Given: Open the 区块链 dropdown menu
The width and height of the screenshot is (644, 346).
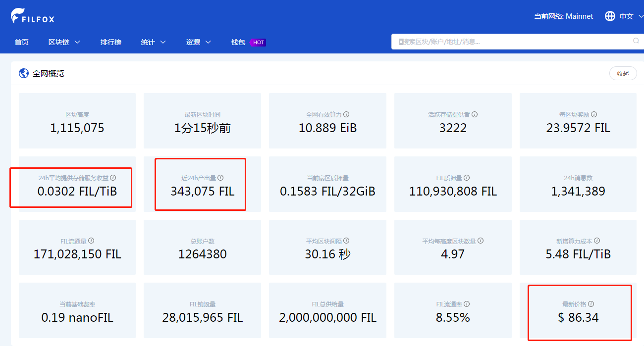Looking at the screenshot, I should [x=64, y=42].
